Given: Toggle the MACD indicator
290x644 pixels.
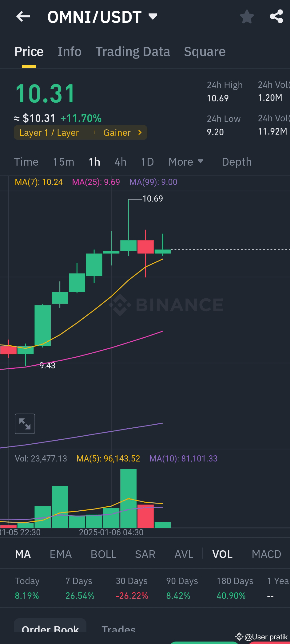Looking at the screenshot, I should [266, 554].
